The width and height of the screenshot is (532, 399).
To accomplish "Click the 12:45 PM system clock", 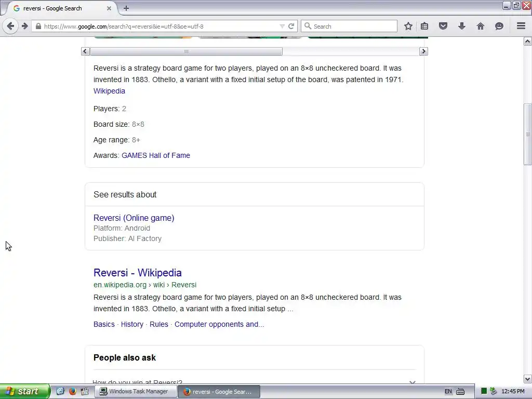I will point(513,392).
